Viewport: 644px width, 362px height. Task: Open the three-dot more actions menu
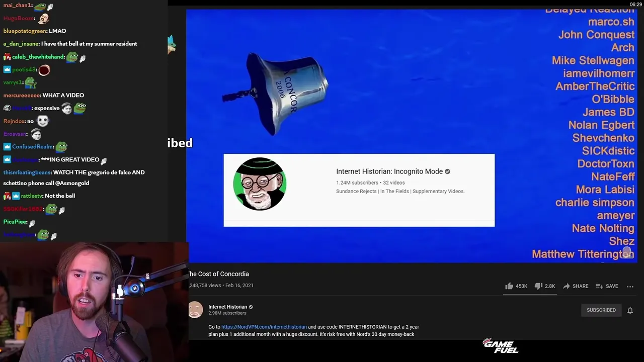(x=630, y=286)
